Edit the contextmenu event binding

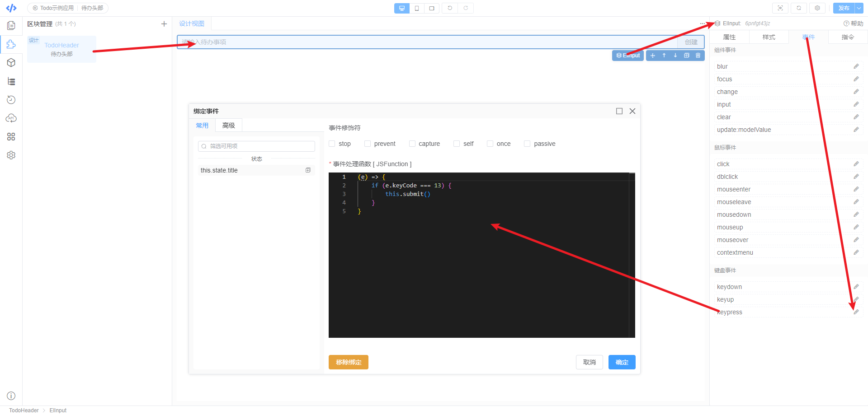[856, 252]
